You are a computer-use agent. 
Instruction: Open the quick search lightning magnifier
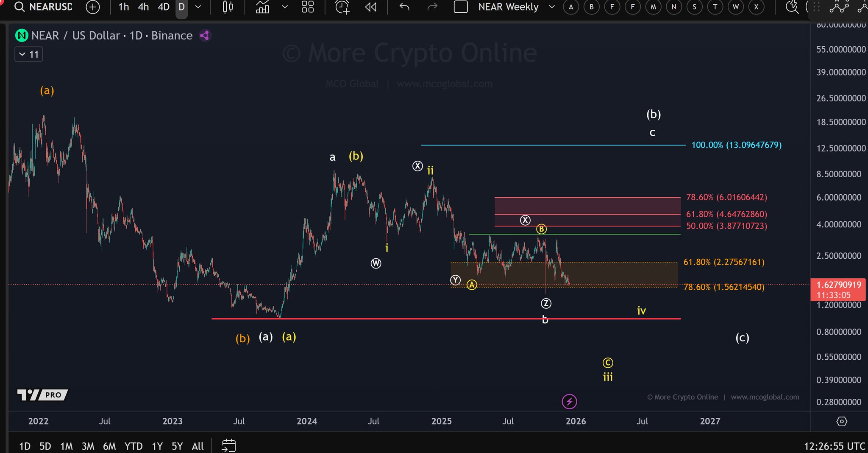point(792,7)
